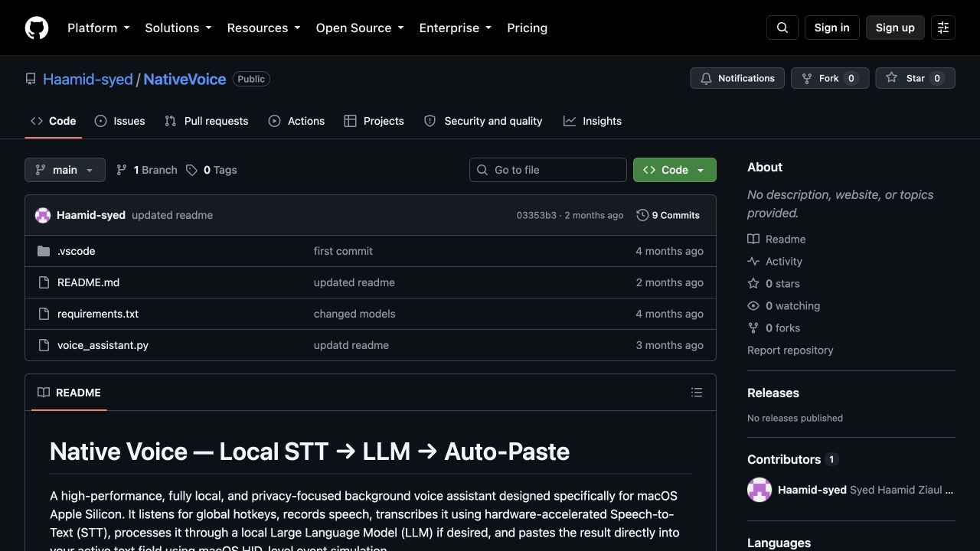Click the commits history clock icon
Viewport: 980px width, 551px height.
pos(642,215)
